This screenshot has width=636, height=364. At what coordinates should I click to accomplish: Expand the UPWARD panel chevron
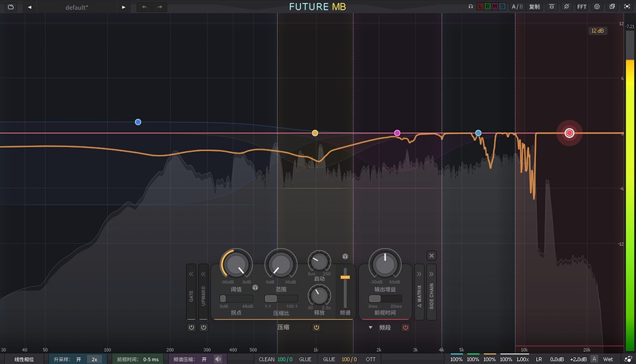pos(204,274)
